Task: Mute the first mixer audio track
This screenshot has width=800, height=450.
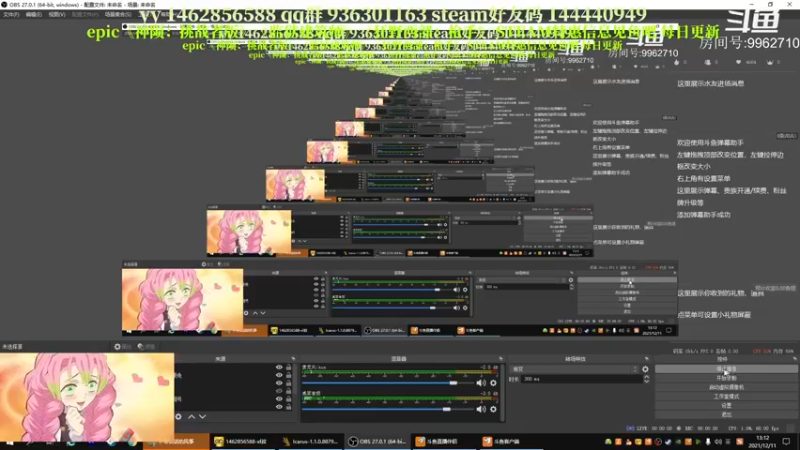Action: click(x=481, y=383)
